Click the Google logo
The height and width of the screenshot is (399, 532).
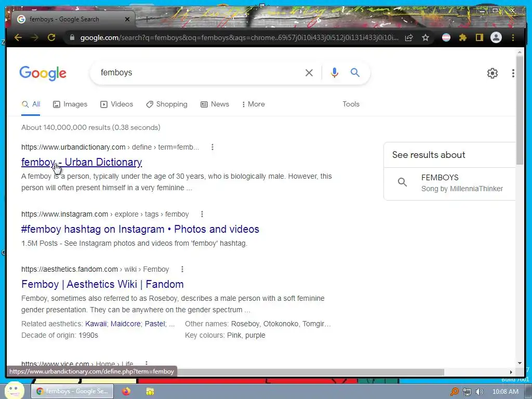(x=43, y=73)
